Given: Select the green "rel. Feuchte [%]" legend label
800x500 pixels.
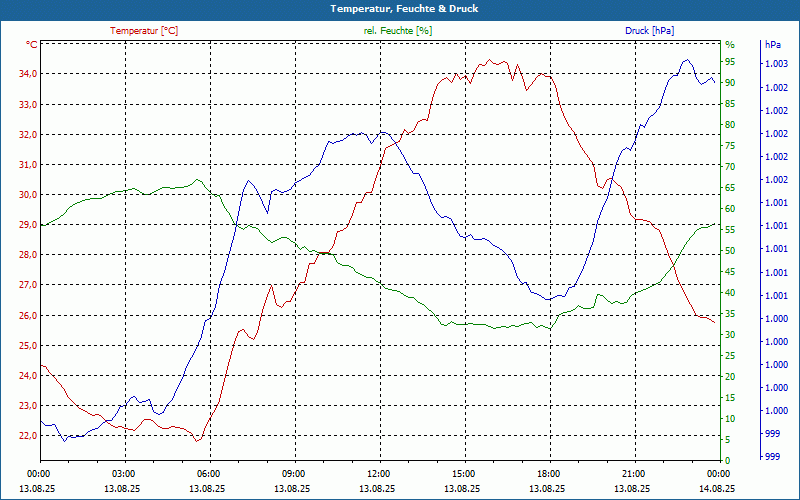Looking at the screenshot, I should 398,31.
